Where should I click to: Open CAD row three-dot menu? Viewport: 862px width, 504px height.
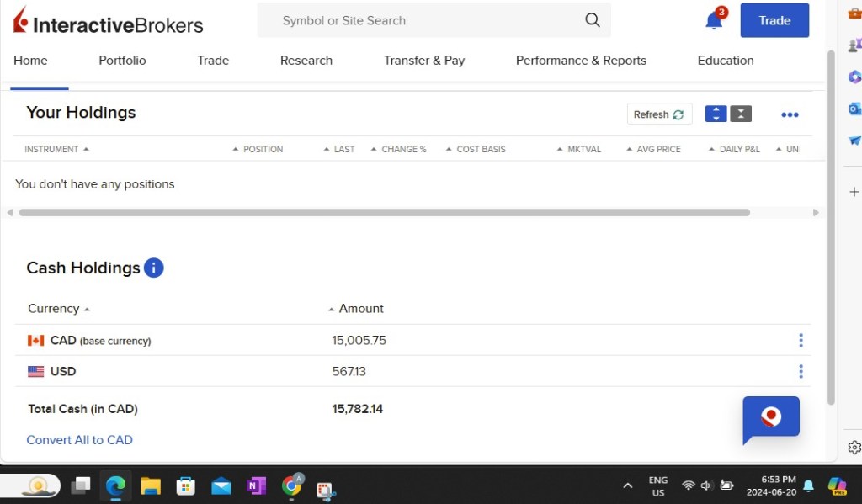[801, 341]
